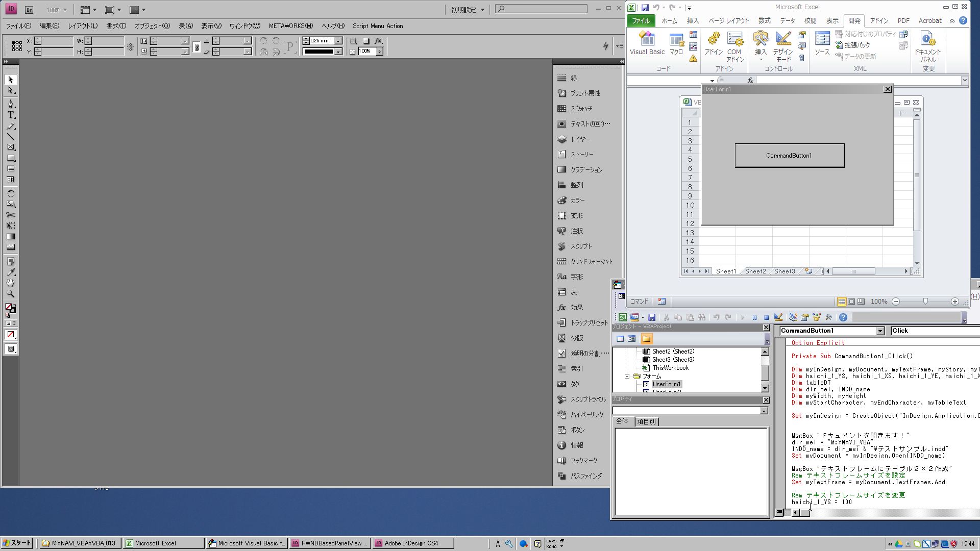Open the 初期設定 workspace dropdown
Screen dimensions: 980x551
[468, 10]
